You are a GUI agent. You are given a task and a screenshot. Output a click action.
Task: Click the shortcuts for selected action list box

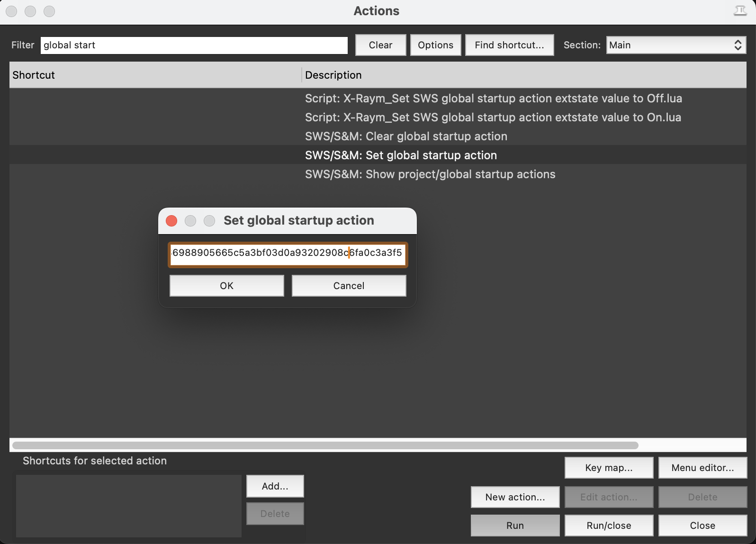(129, 506)
